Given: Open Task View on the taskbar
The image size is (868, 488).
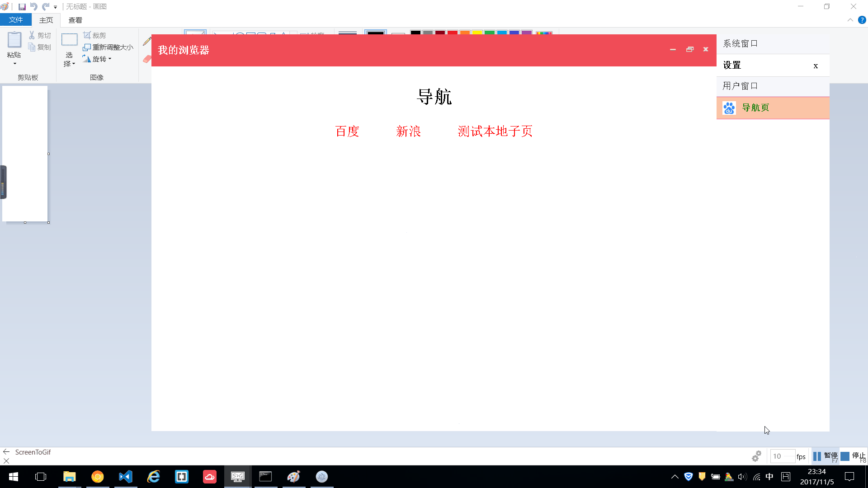Looking at the screenshot, I should tap(41, 477).
